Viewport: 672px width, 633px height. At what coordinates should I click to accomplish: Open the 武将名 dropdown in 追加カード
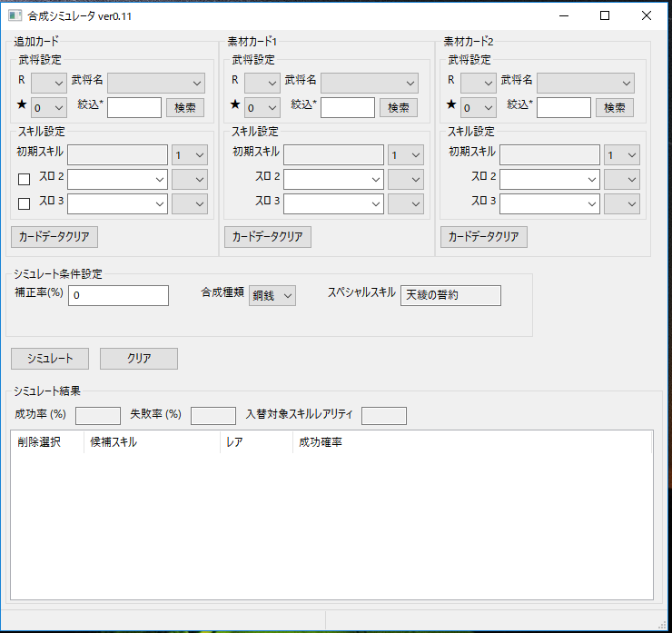point(156,83)
